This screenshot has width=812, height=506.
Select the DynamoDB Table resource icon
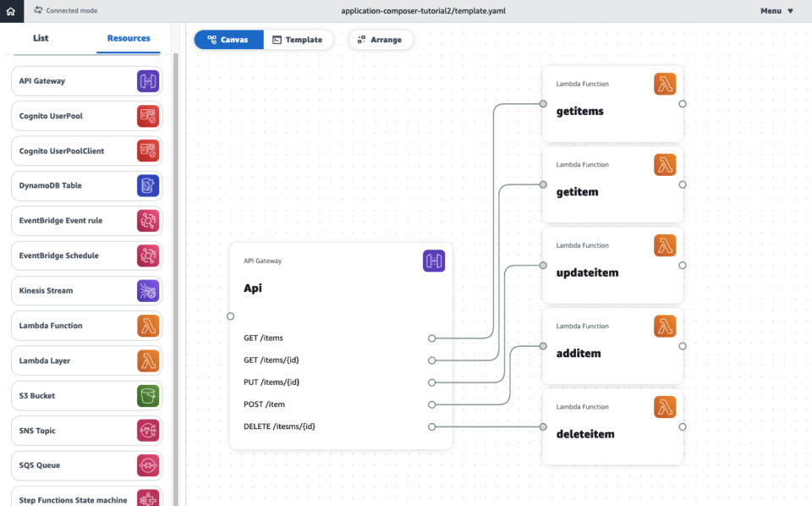[x=148, y=185]
